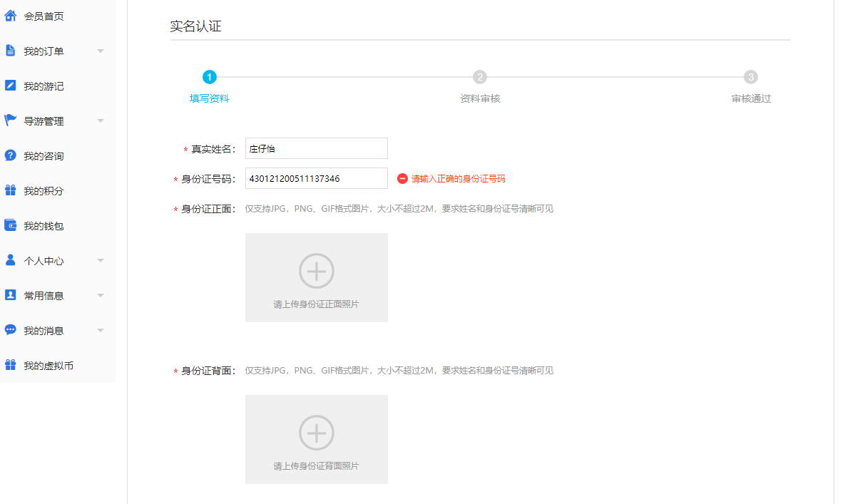Click the wallet icon for 我的钱包

pyautogui.click(x=11, y=225)
